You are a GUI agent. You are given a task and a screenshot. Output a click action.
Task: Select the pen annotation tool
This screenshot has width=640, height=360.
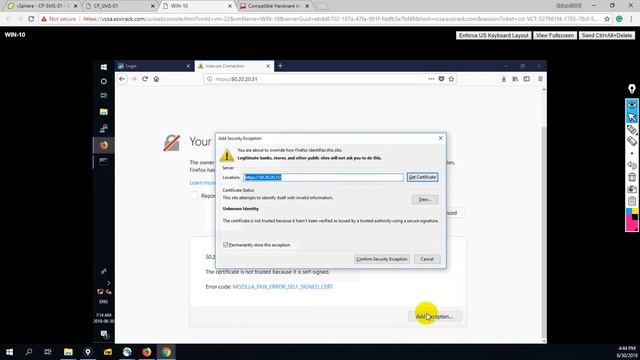pos(632,129)
